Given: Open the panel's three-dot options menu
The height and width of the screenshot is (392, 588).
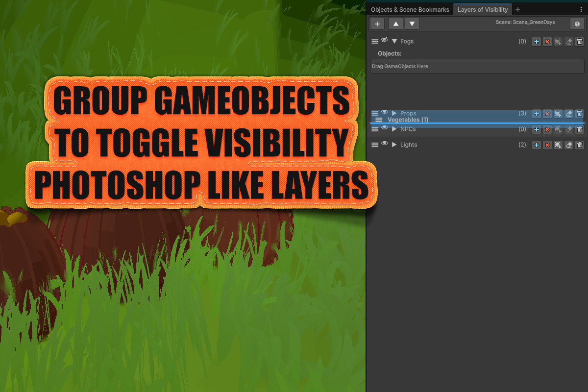Looking at the screenshot, I should tap(581, 9).
